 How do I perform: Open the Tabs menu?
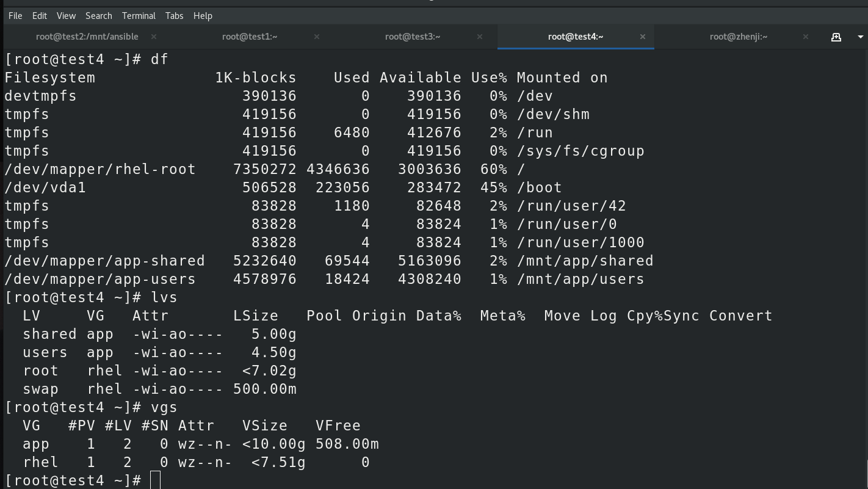(x=174, y=15)
